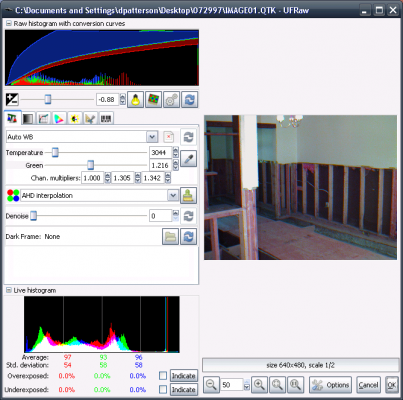The width and height of the screenshot is (403, 400).
Task: Click the zoom out magnifier icon
Action: (x=211, y=385)
